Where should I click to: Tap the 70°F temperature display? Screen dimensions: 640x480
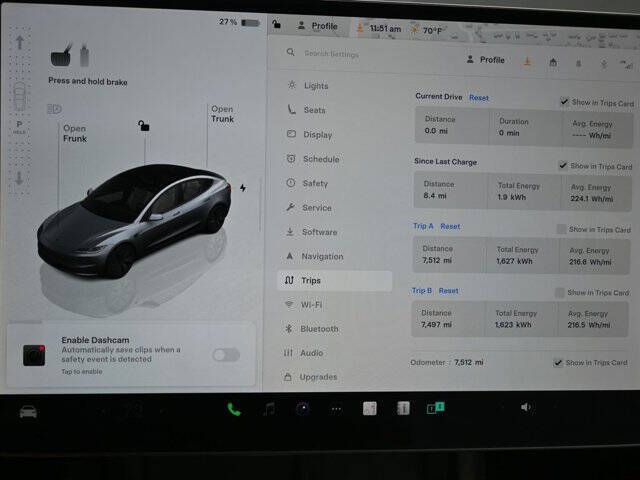[x=432, y=31]
